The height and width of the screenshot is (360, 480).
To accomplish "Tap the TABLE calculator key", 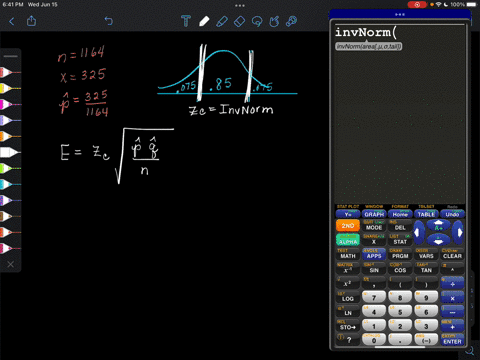I will (426, 214).
